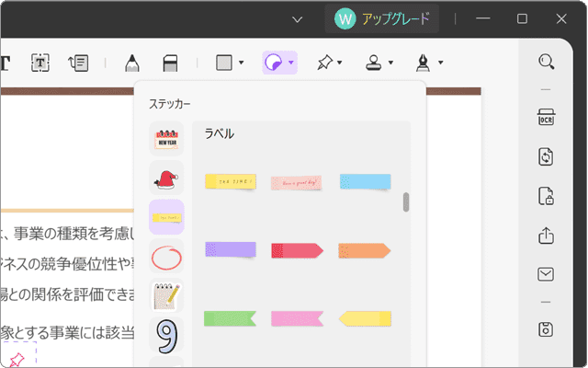588x368 pixels.
Task: Expand the shape tool dropdown arrow
Action: 241,63
